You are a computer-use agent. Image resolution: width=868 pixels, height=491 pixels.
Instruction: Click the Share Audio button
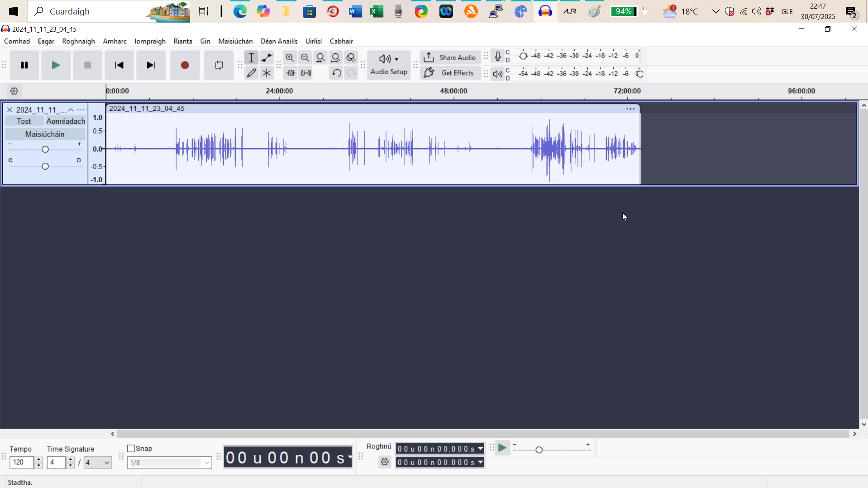click(450, 57)
